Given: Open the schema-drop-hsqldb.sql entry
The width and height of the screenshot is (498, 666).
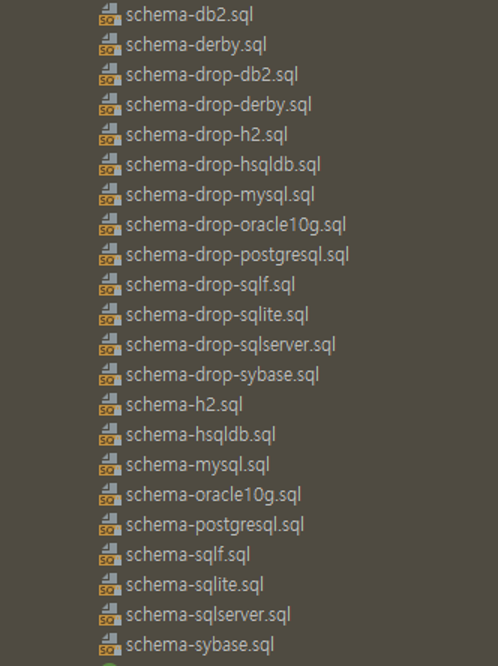Looking at the screenshot, I should coord(223,165).
